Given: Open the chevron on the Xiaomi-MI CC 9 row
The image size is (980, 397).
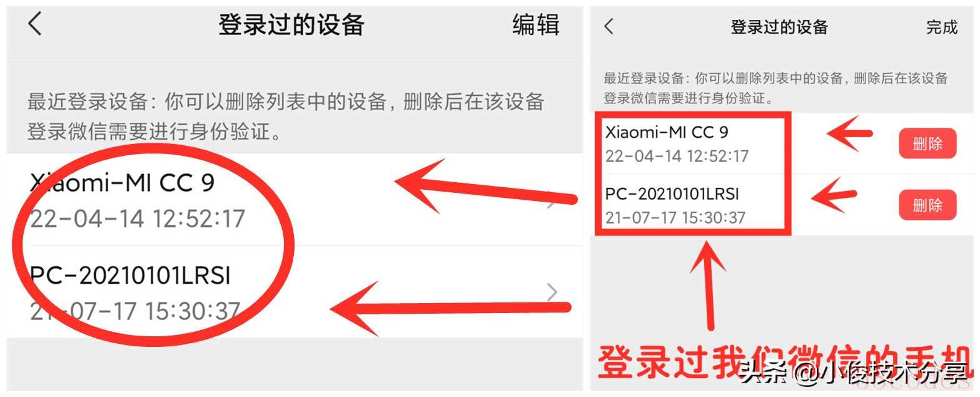Looking at the screenshot, I should pos(552,202).
